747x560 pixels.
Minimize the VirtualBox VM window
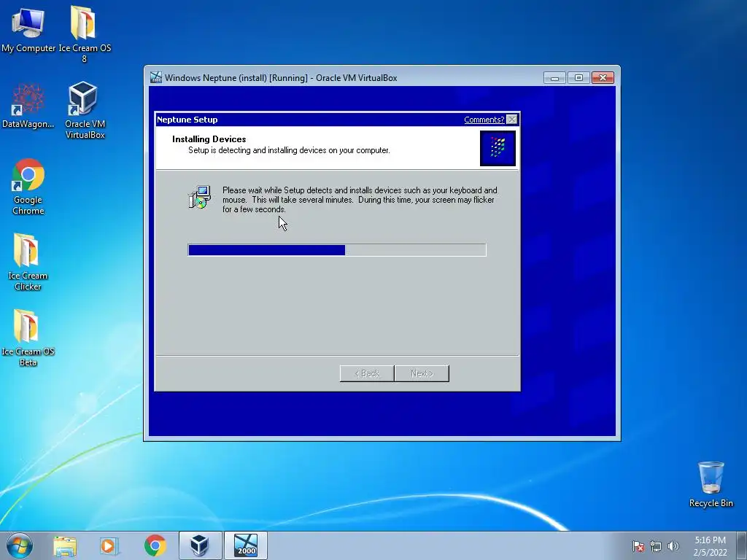coord(554,77)
